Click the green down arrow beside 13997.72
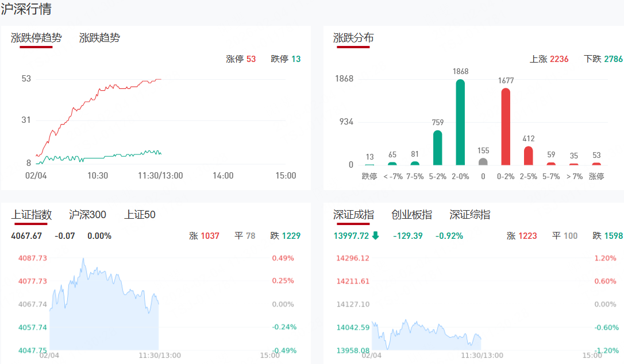This screenshot has width=624, height=364. 376,235
